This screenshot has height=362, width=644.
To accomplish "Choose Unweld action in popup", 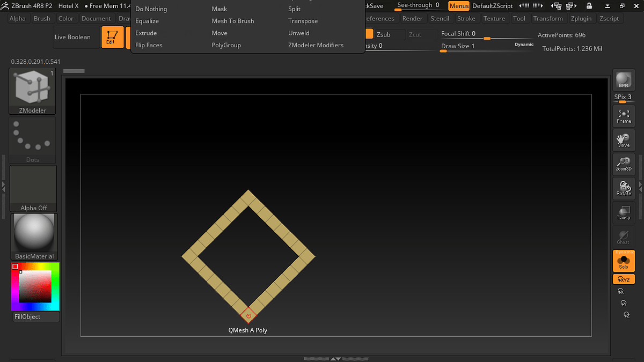I will click(x=299, y=33).
